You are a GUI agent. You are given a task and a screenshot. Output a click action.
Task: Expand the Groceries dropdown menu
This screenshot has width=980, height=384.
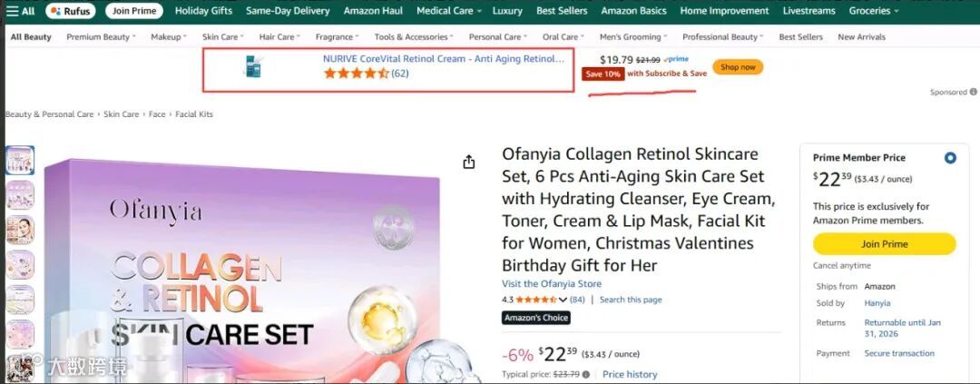(873, 11)
